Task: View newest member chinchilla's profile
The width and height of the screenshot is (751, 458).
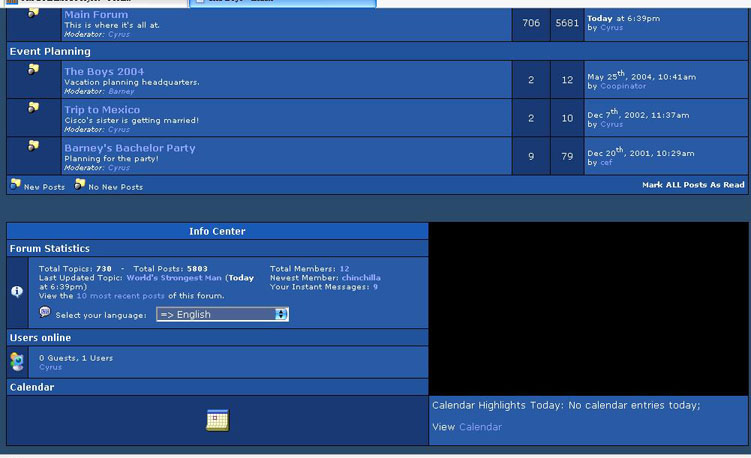Action: tap(361, 278)
